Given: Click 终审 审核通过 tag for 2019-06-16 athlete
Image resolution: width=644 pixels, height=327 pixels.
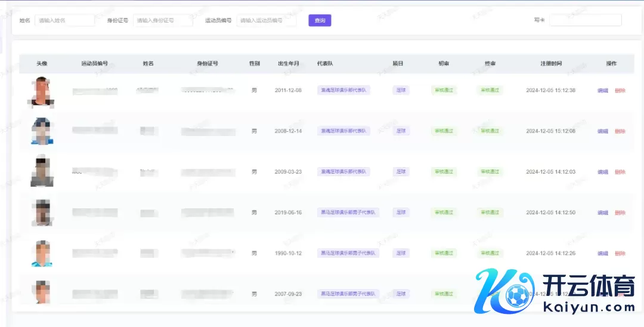Looking at the screenshot, I should (490, 212).
